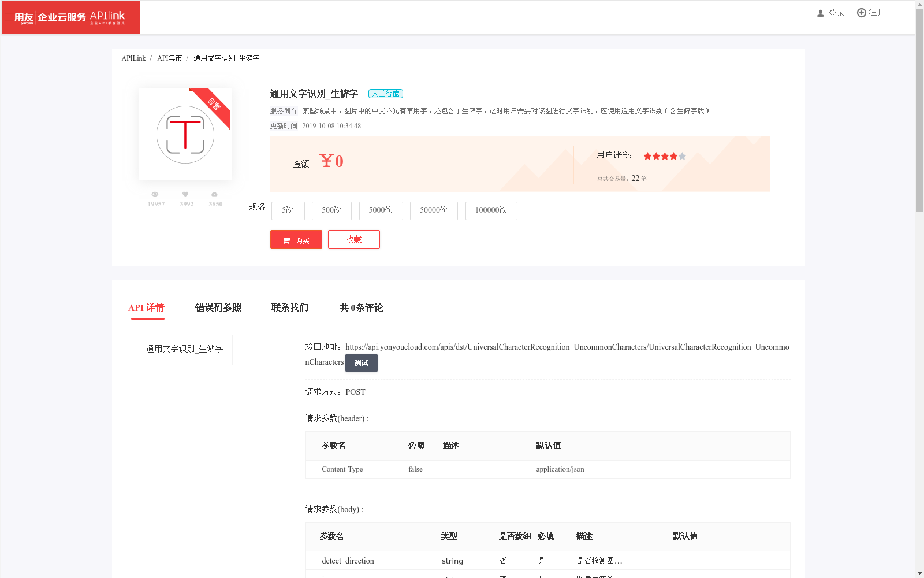Click the Yonyou APIlink logo
This screenshot has width=924, height=578.
click(x=70, y=17)
